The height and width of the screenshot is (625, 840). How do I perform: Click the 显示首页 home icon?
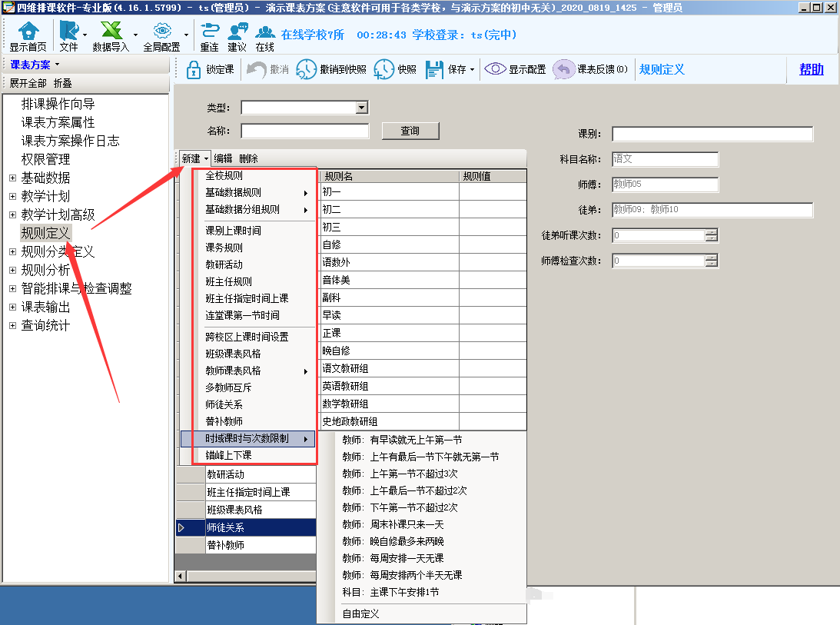point(28,32)
